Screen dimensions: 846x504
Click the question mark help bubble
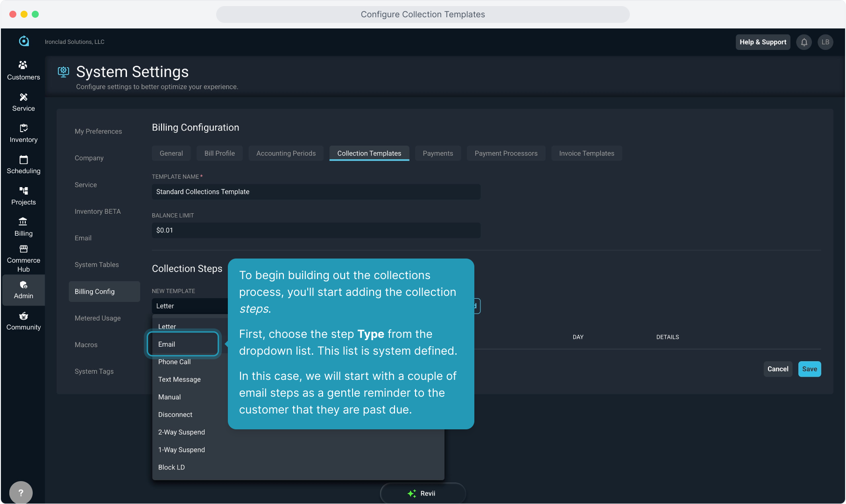tap(21, 492)
